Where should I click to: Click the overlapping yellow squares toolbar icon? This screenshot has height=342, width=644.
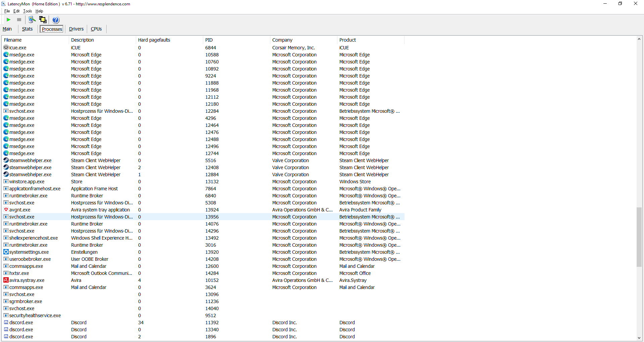pos(43,20)
